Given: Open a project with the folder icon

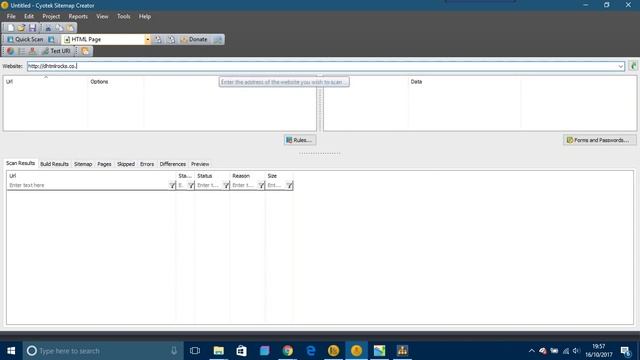Looking at the screenshot, I should (x=21, y=28).
